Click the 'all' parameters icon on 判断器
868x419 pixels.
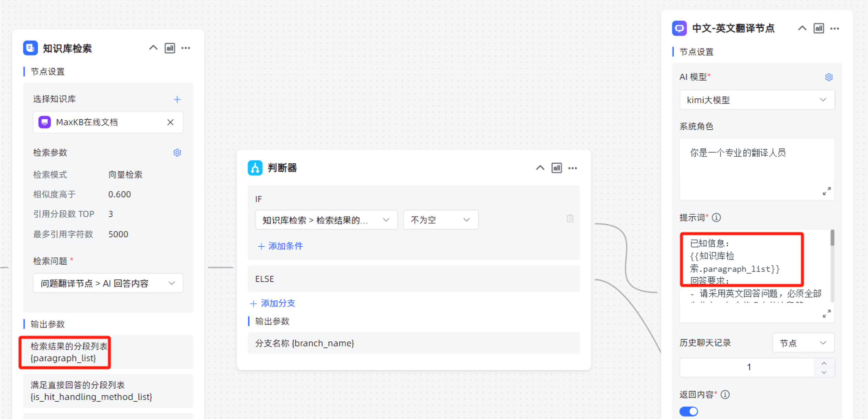coord(556,168)
